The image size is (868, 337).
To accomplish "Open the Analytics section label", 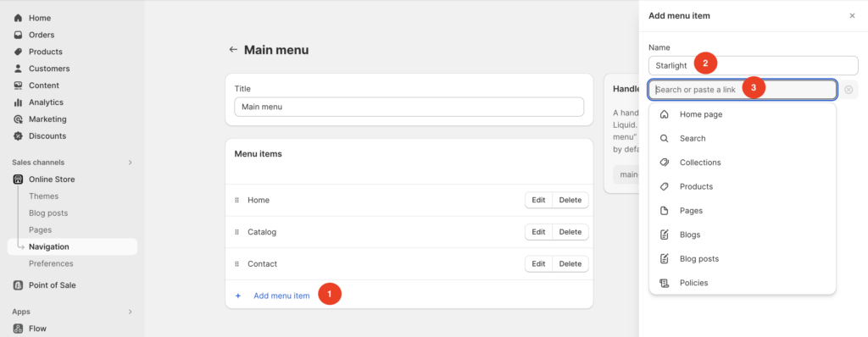I will [46, 102].
